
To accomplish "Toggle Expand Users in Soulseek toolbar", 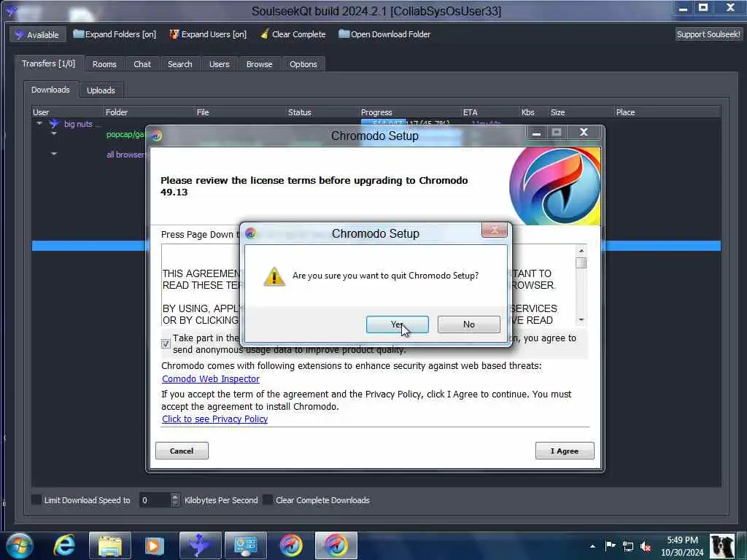I will (x=208, y=34).
